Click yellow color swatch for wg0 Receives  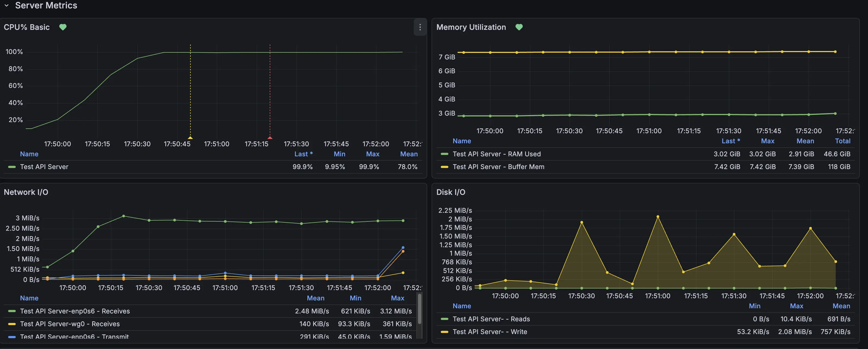[x=12, y=324]
